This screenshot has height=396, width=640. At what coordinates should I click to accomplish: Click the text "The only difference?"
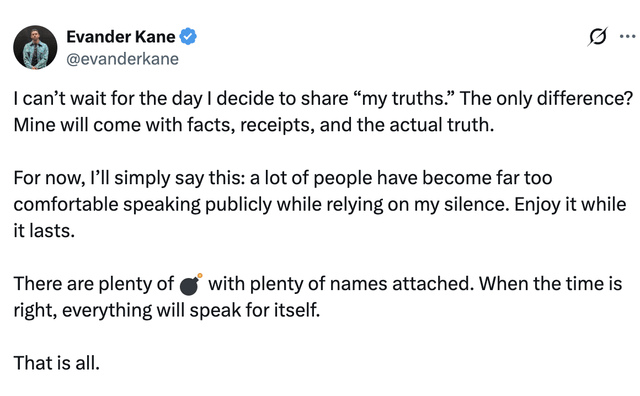(x=547, y=99)
